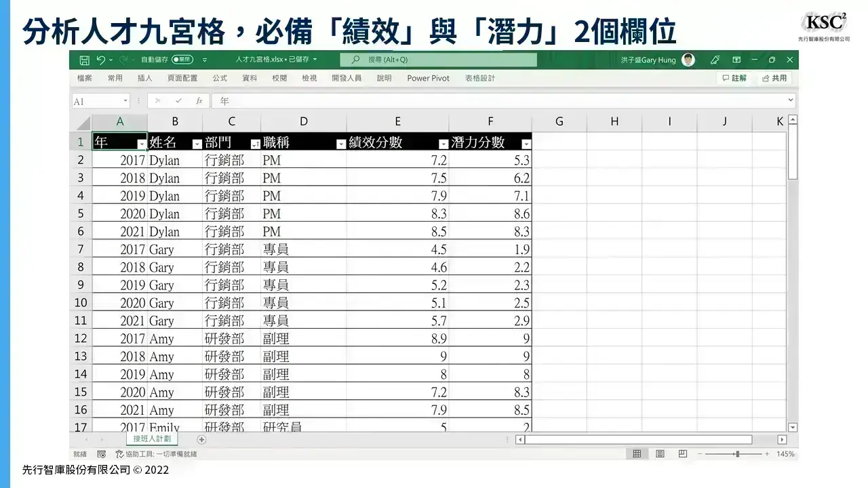Click the 共用 Share button

774,78
